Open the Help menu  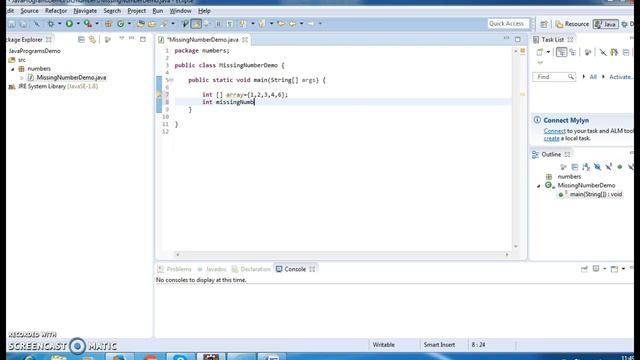[x=204, y=11]
